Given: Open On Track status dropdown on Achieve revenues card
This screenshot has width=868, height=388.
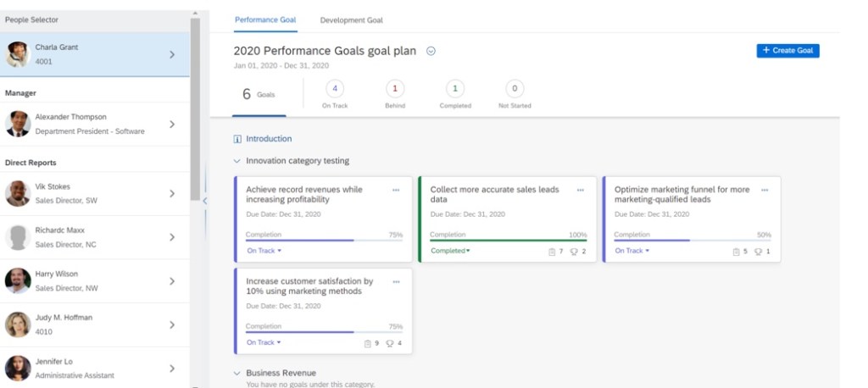Looking at the screenshot, I should (x=264, y=251).
